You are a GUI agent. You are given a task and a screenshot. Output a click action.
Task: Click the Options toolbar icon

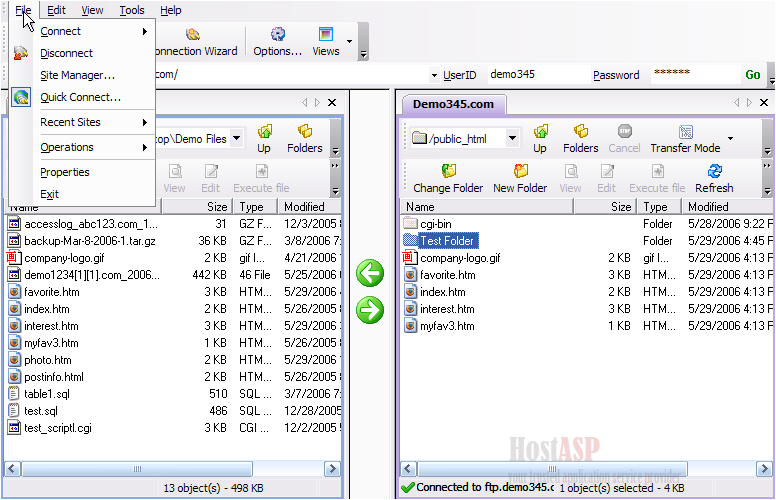277,41
